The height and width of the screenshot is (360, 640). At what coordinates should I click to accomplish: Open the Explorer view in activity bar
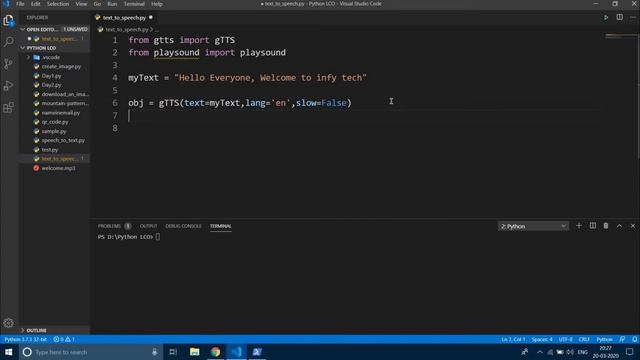[x=9, y=20]
